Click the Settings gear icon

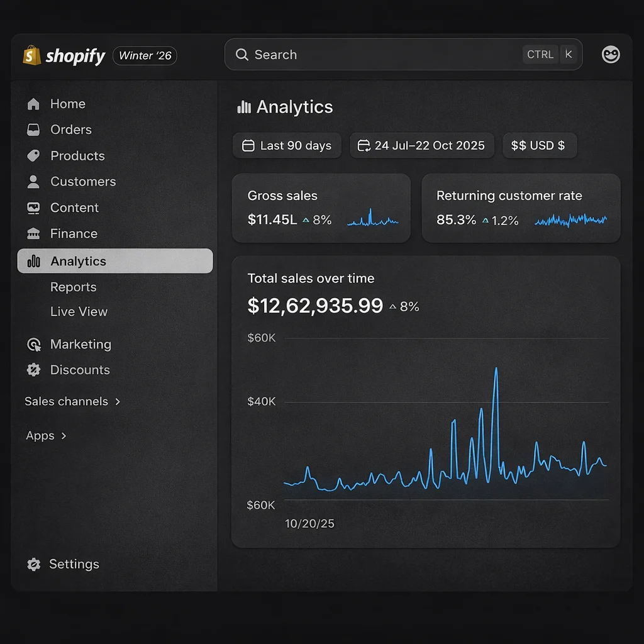point(33,565)
